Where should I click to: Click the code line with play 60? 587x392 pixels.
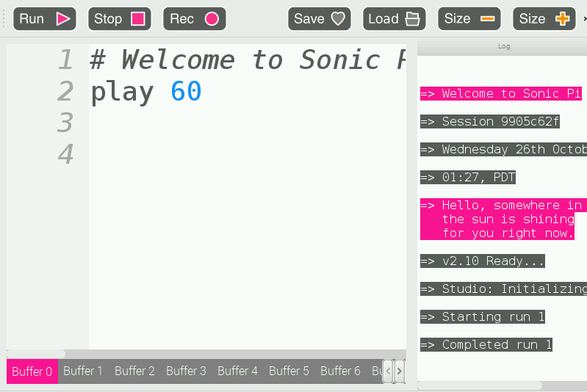146,92
